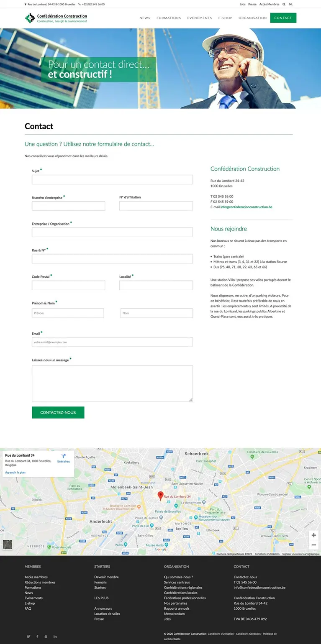Image resolution: width=321 pixels, height=644 pixels.
Task: Click the Laissez-nous un message textarea
Action: 112,383
